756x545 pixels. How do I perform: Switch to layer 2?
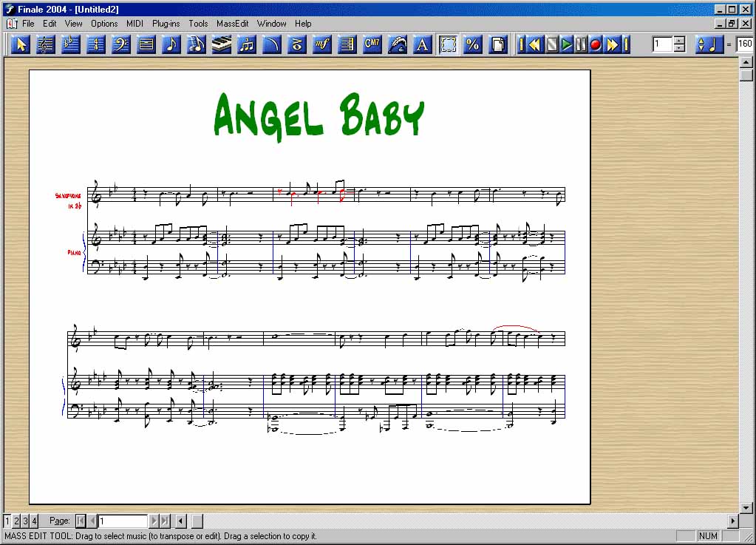16,521
